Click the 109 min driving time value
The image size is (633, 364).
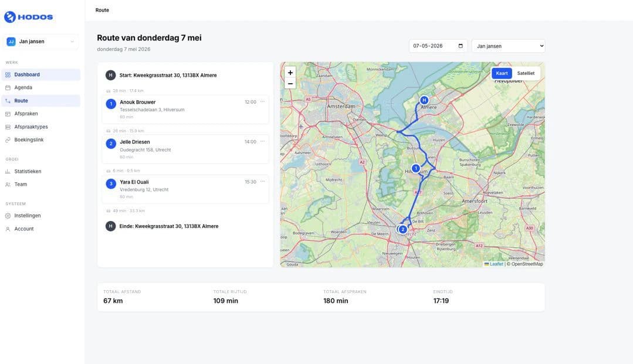[226, 301]
